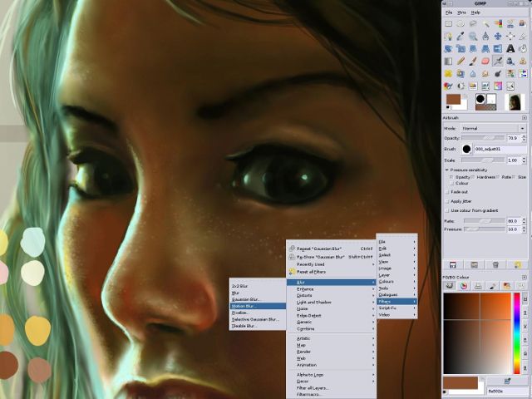Toggle the Apply jitter checkbox
The width and height of the screenshot is (532, 399).
point(447,201)
